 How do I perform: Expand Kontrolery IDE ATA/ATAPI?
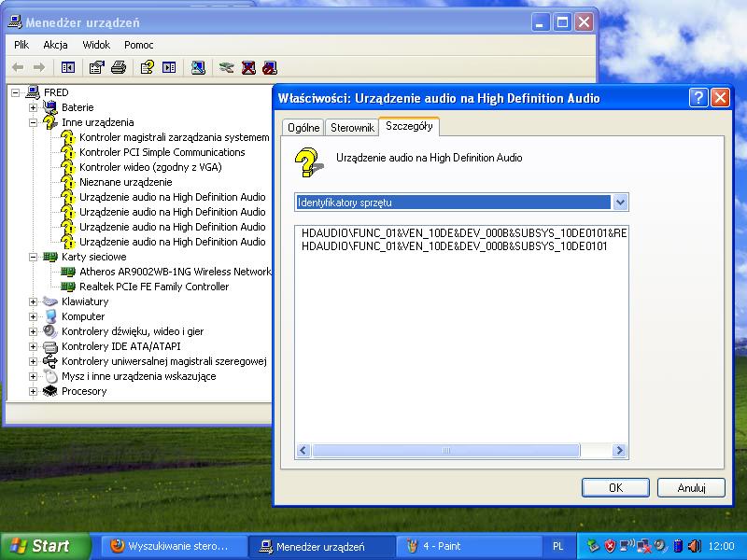(33, 346)
